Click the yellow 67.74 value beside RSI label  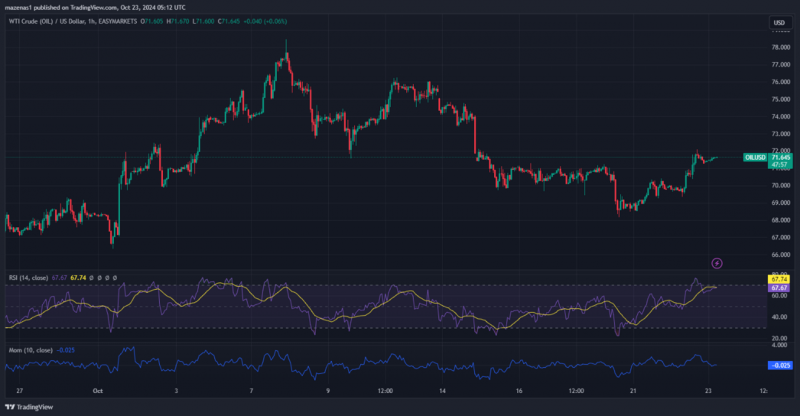(78, 278)
